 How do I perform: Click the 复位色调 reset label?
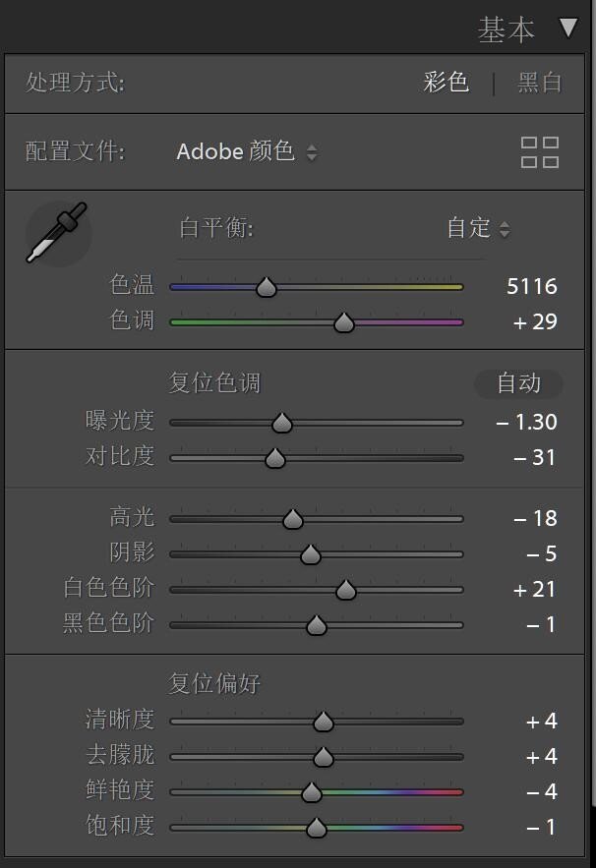[214, 383]
